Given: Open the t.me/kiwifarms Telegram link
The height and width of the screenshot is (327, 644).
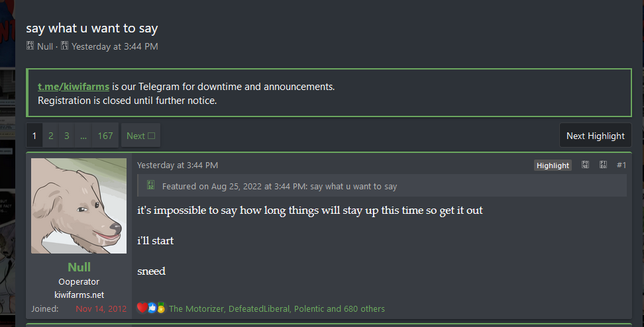Looking at the screenshot, I should click(74, 87).
